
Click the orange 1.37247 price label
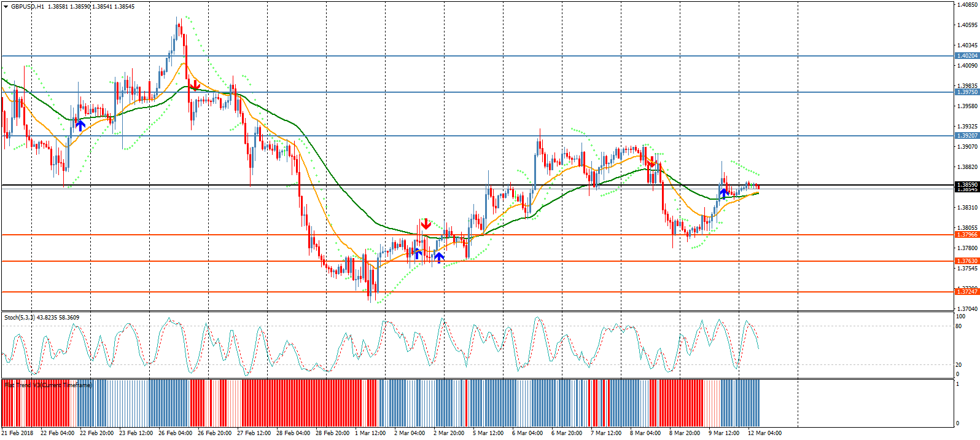coord(967,292)
